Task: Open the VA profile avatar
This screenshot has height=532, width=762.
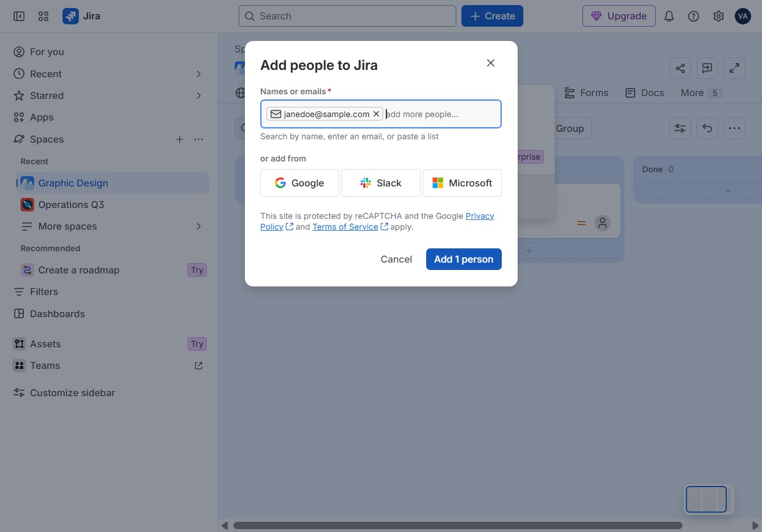Action: 743,16
